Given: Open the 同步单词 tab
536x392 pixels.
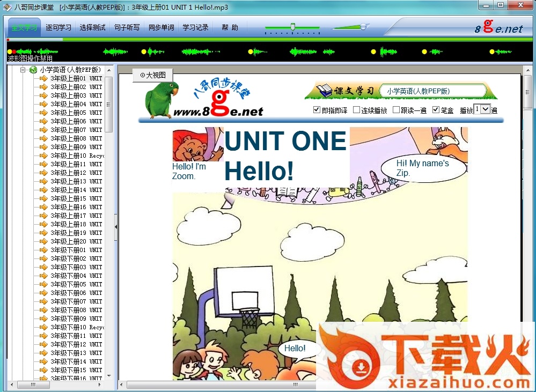Looking at the screenshot, I should coord(161,28).
